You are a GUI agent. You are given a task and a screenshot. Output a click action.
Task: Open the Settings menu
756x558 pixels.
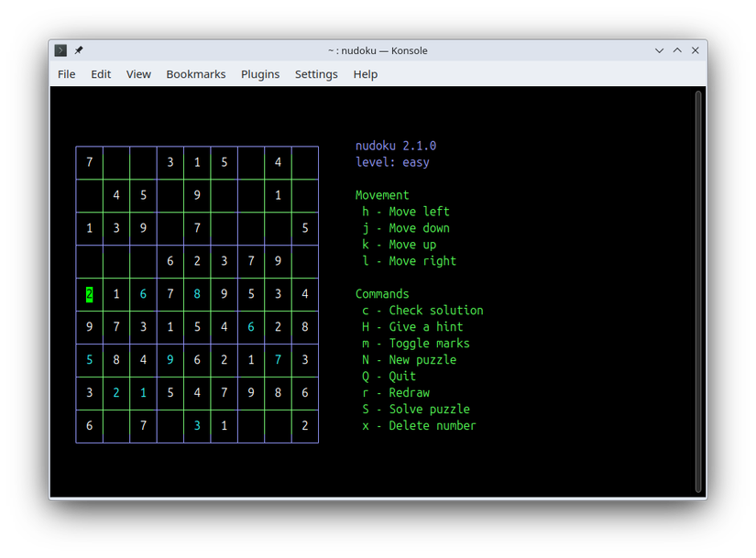[x=316, y=74]
